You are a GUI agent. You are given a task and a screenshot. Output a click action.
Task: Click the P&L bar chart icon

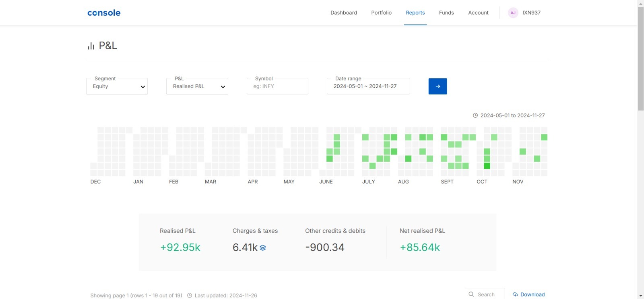click(x=91, y=46)
